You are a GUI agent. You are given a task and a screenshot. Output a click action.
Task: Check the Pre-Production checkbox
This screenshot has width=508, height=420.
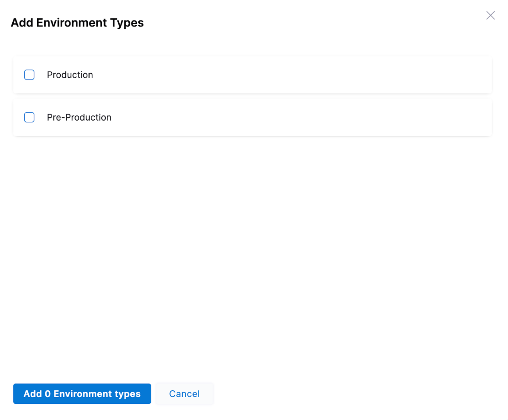(x=29, y=117)
